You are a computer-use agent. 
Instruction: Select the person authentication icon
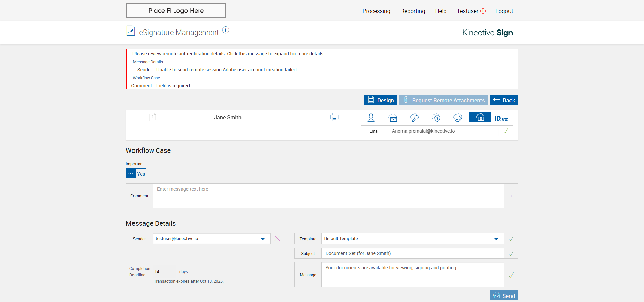[x=371, y=118]
